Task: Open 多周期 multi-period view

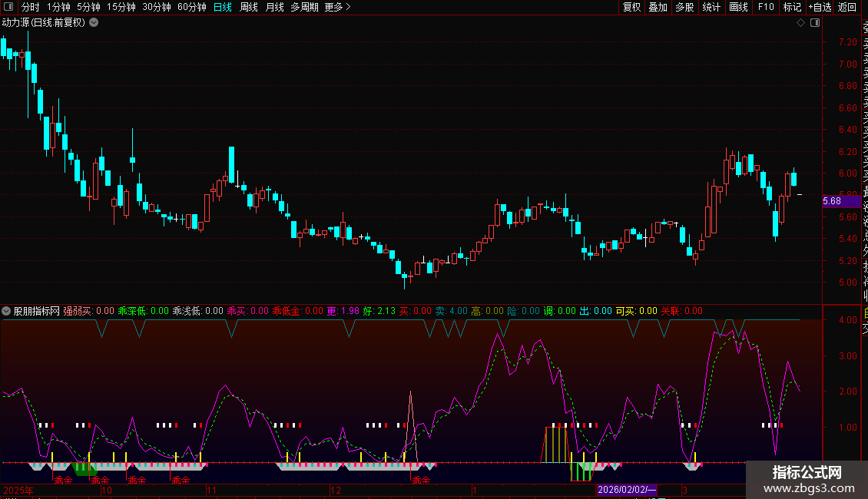Action: pos(304,7)
